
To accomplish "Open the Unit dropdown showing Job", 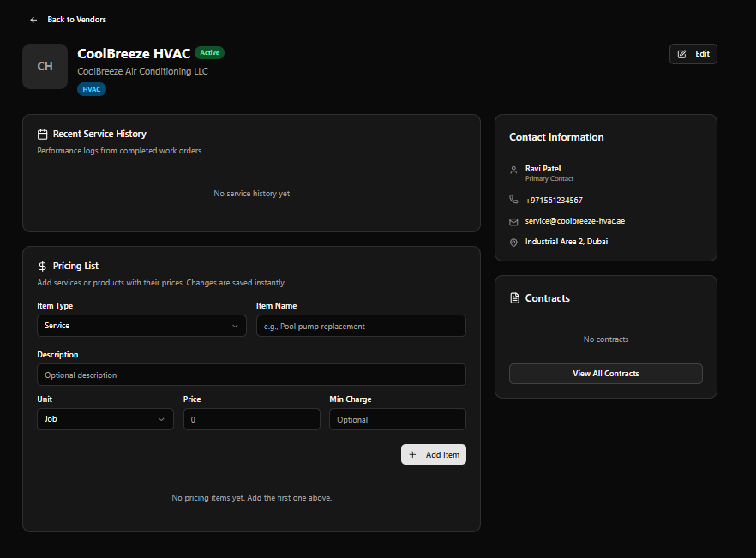I will click(x=105, y=419).
